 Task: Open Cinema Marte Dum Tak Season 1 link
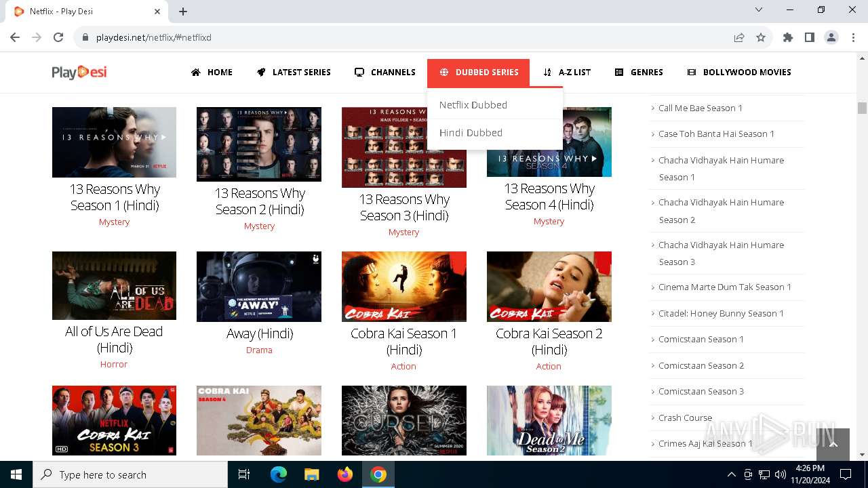coord(725,287)
